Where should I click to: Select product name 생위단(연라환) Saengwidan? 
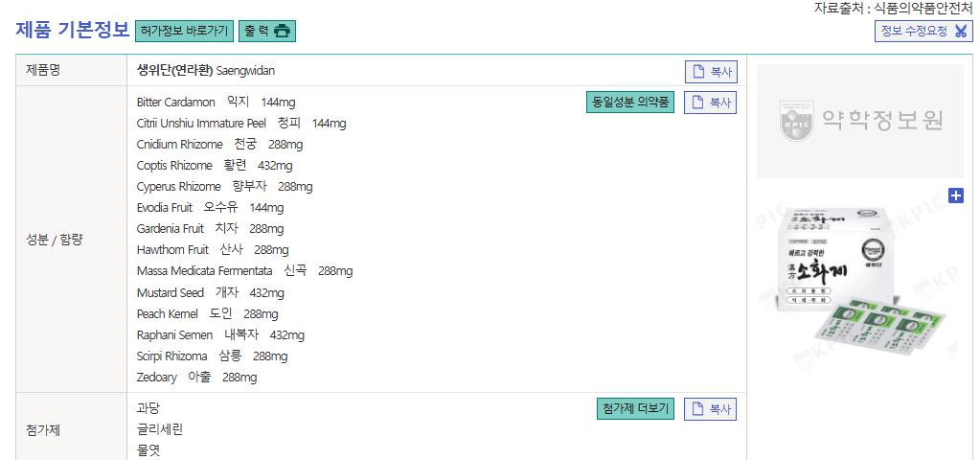pos(206,71)
